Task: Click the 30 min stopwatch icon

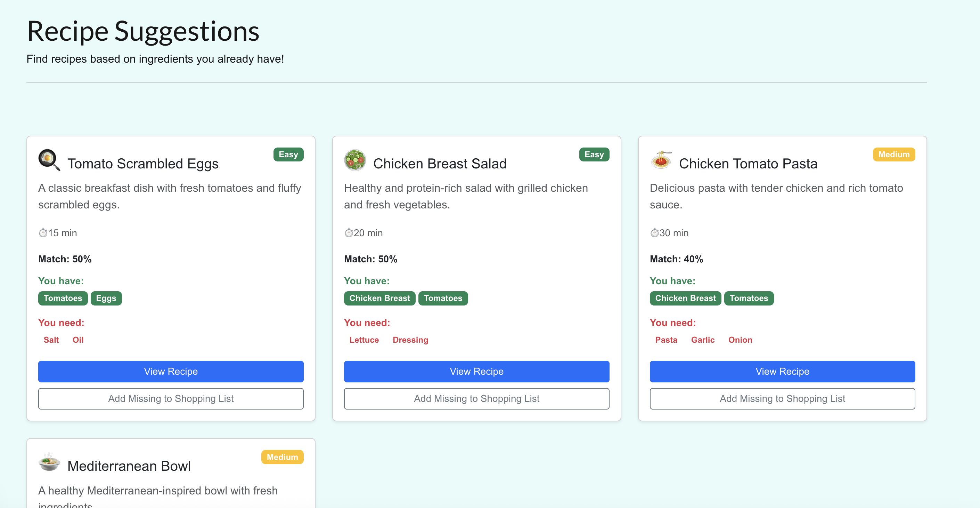Action: click(x=654, y=233)
